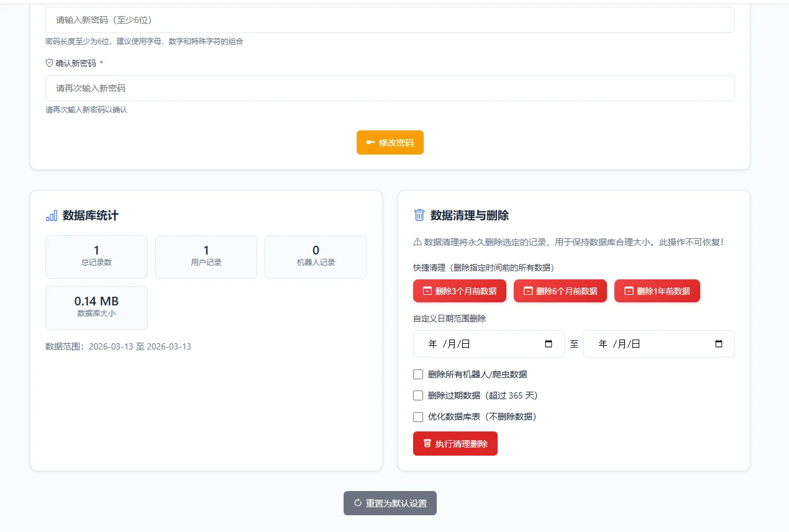Image resolution: width=789 pixels, height=532 pixels.
Task: Click the key icon on 修改密码 button
Action: point(370,143)
